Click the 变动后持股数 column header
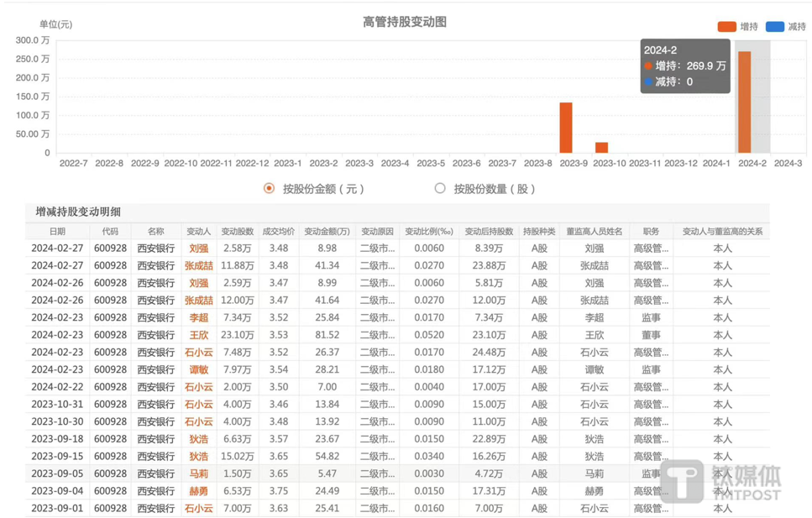The image size is (812, 518). 489,232
